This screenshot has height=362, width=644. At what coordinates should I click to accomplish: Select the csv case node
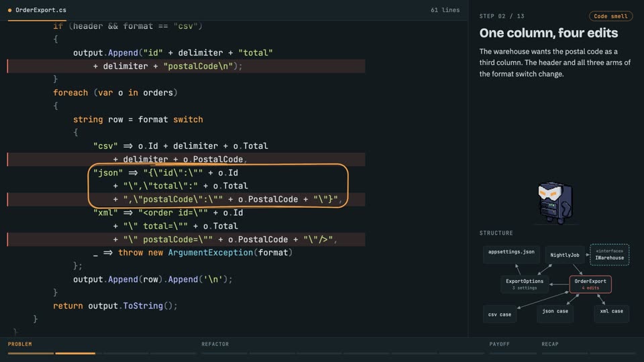(500, 314)
